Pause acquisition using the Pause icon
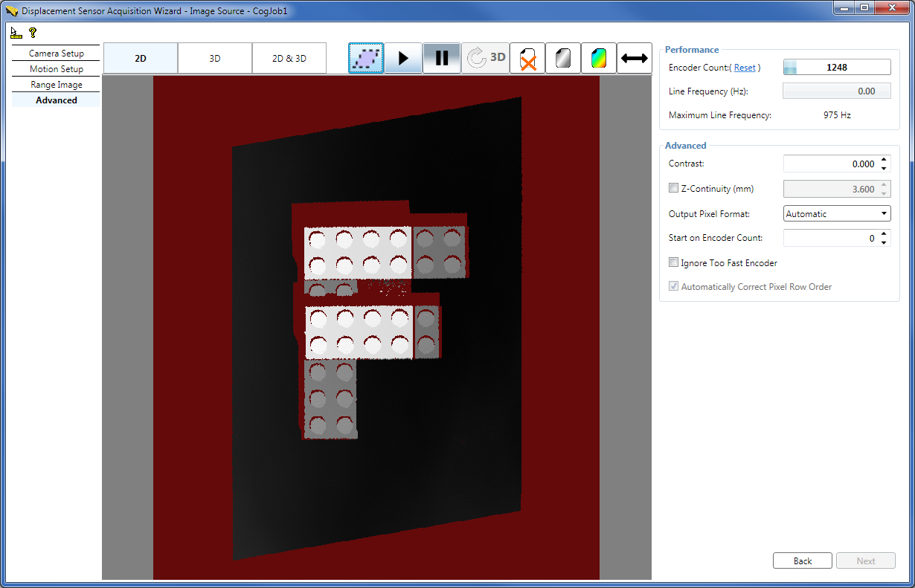915x588 pixels. [x=441, y=58]
